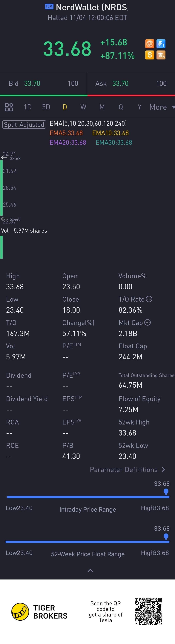Select the W weekly chart tab
Viewport: 175px width, 644px height.
pyautogui.click(x=83, y=107)
